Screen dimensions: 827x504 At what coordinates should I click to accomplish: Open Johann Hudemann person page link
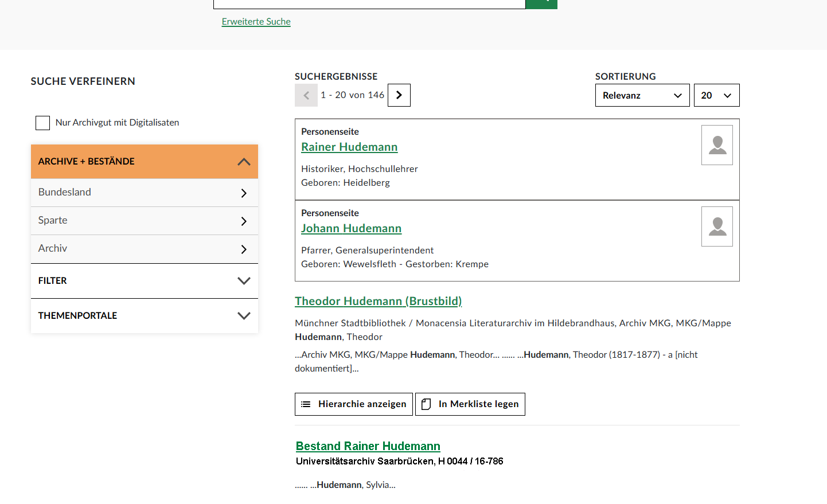point(351,228)
